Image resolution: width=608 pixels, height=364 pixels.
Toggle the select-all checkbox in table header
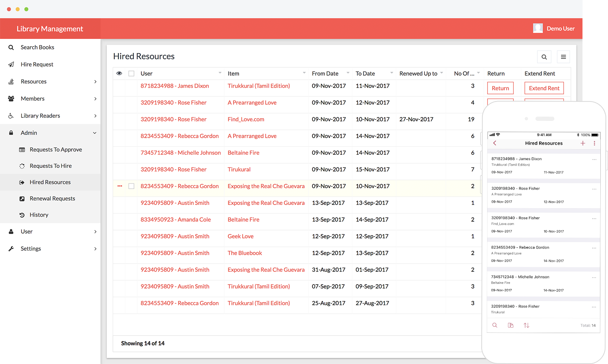[x=131, y=74]
